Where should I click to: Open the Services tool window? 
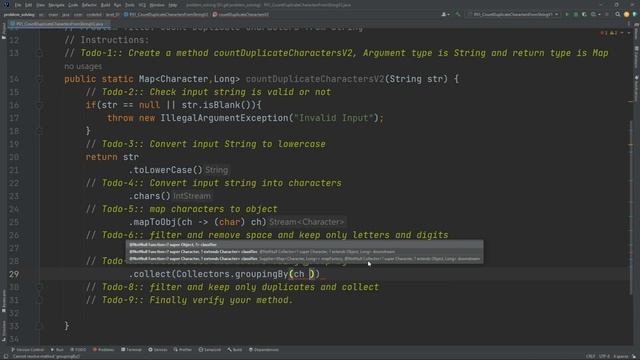(158, 350)
